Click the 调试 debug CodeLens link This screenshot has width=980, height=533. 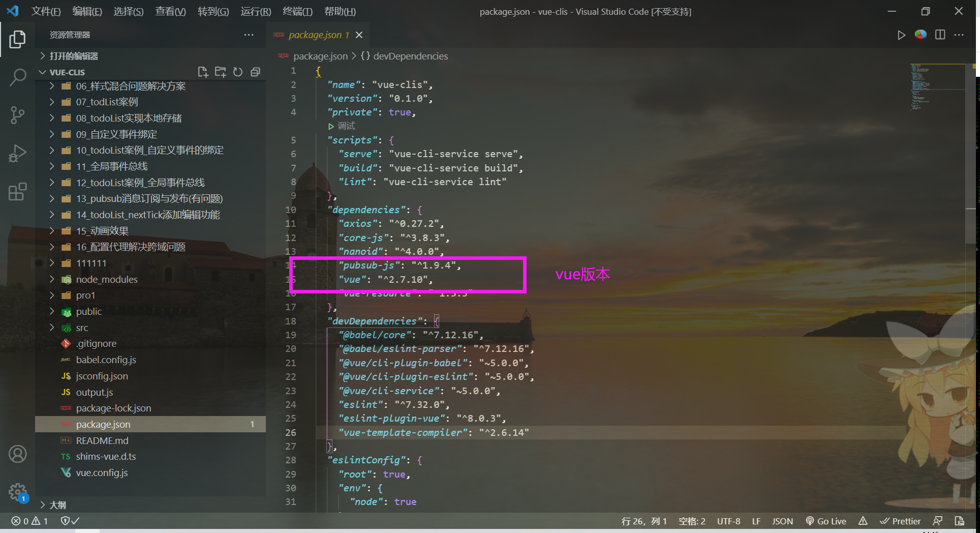pyautogui.click(x=342, y=126)
